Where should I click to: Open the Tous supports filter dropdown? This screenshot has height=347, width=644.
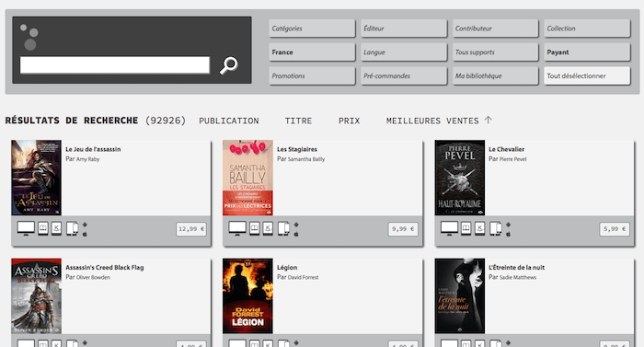pyautogui.click(x=495, y=52)
